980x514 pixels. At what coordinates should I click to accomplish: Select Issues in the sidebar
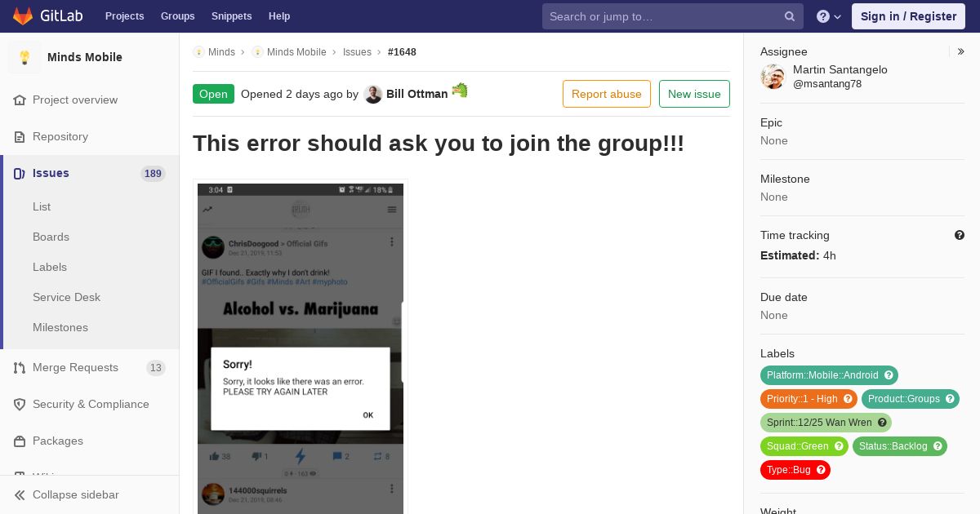pyautogui.click(x=90, y=173)
